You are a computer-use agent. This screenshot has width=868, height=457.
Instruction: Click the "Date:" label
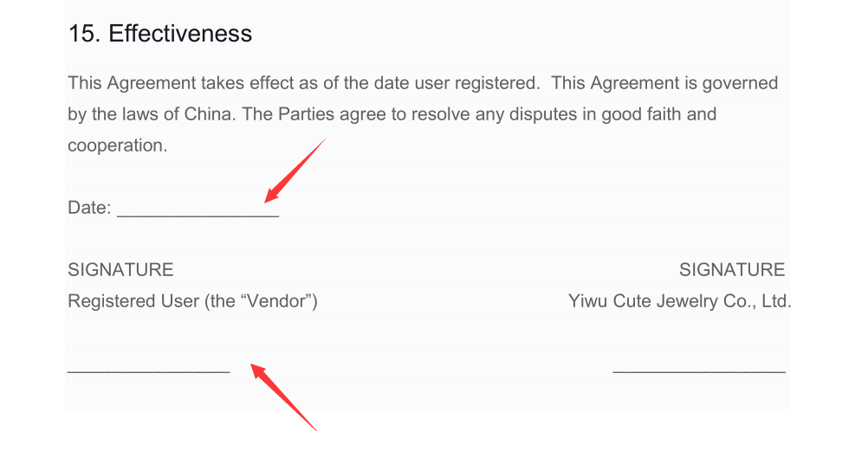pyautogui.click(x=89, y=208)
